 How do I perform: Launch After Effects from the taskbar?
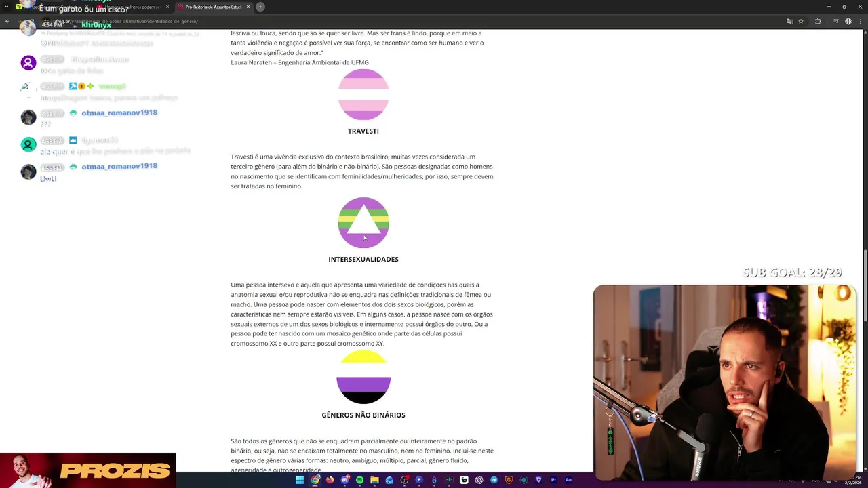[568, 480]
